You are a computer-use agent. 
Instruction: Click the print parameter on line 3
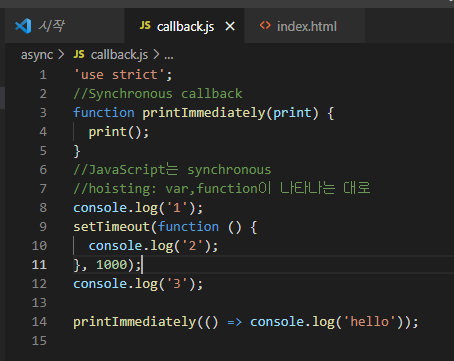point(292,113)
